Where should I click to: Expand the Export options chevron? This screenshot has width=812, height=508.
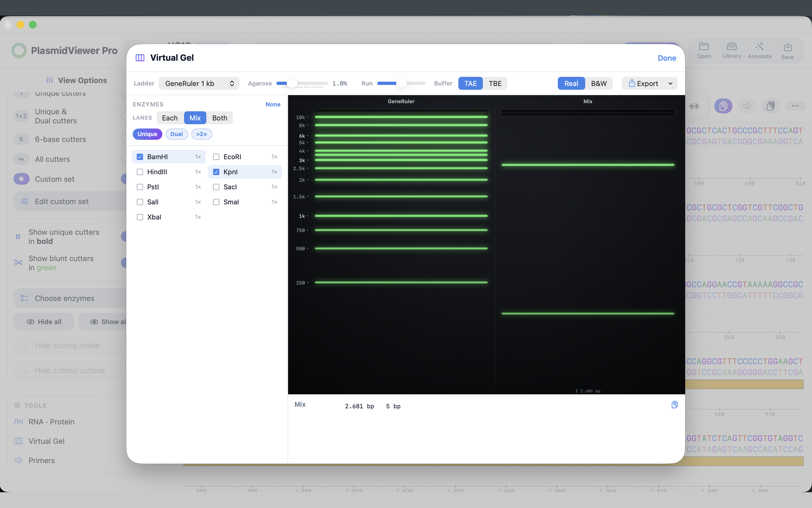670,83
